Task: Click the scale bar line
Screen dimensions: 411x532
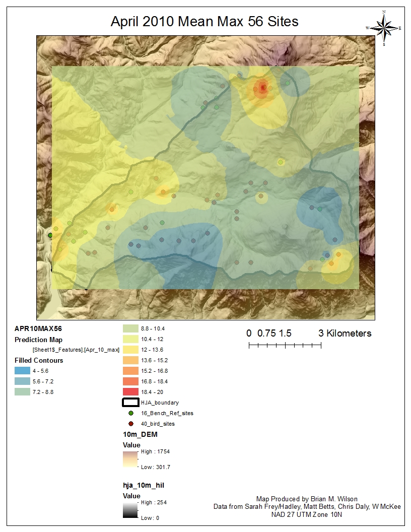Action: point(285,346)
